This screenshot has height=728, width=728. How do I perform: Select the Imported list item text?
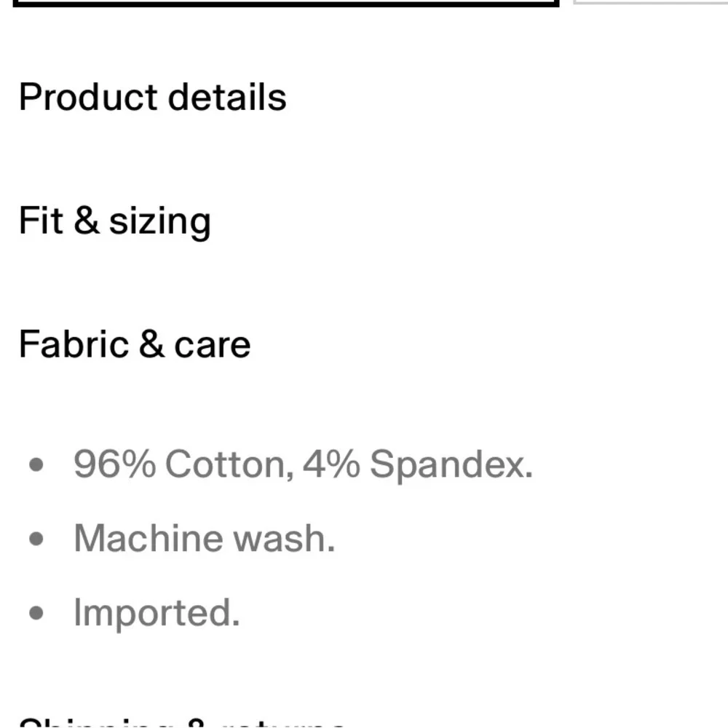click(157, 613)
